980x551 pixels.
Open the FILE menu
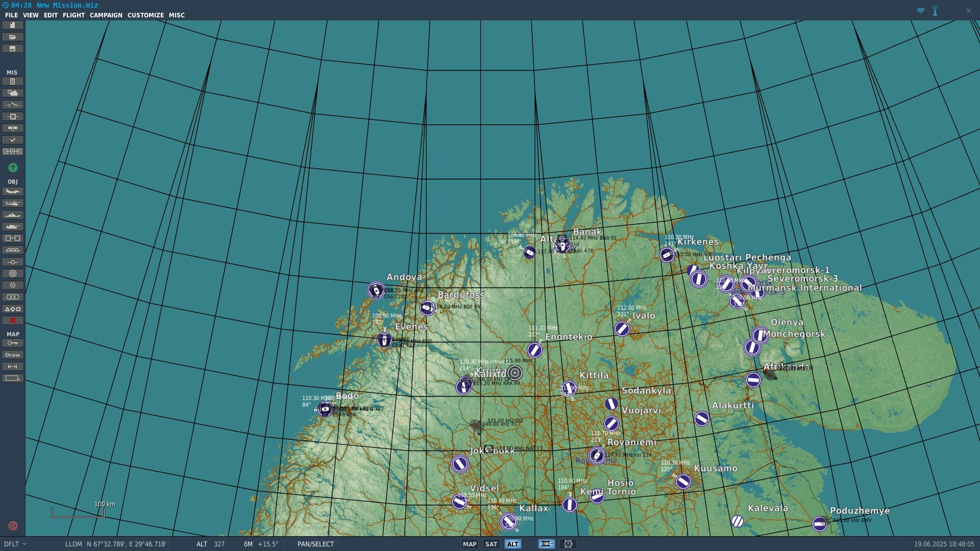tap(11, 15)
